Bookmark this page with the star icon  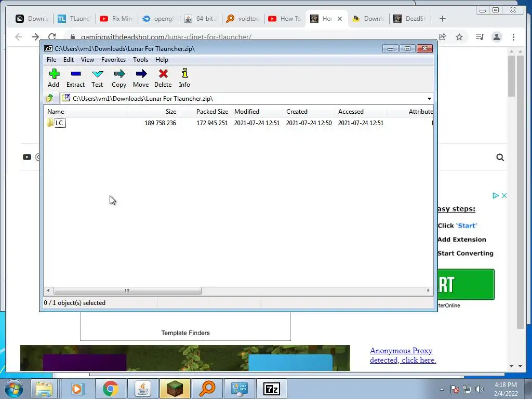pos(459,37)
